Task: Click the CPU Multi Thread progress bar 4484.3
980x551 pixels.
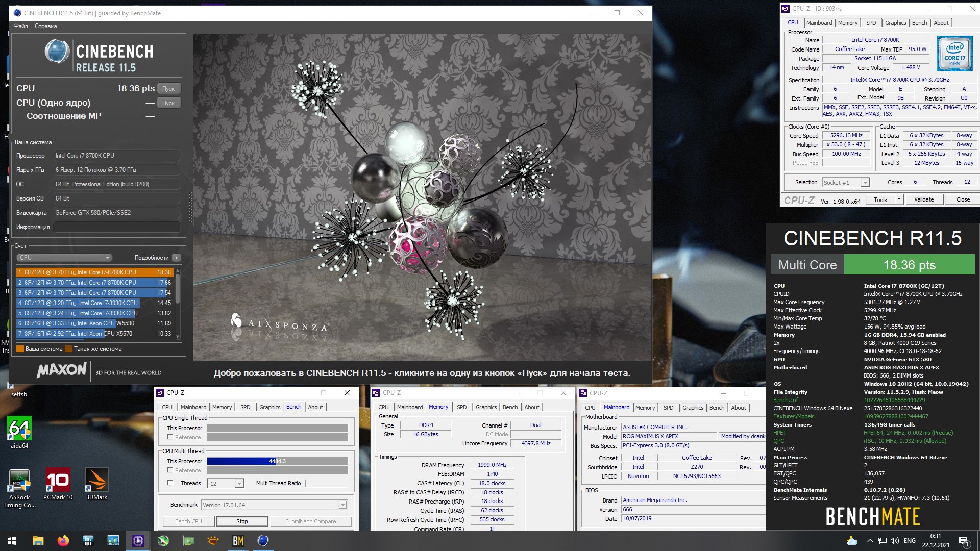Action: (x=277, y=461)
